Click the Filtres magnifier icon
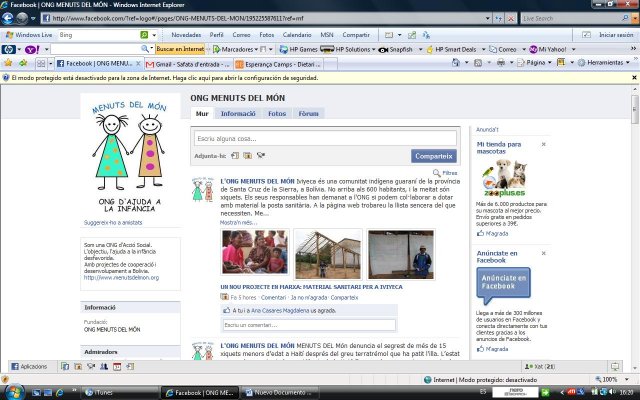 (437, 173)
